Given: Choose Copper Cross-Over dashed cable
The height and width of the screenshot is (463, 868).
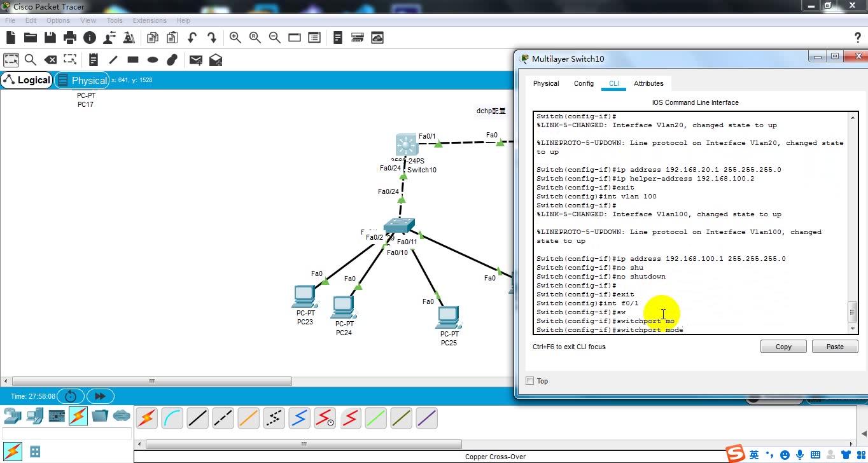Looking at the screenshot, I should click(x=223, y=418).
